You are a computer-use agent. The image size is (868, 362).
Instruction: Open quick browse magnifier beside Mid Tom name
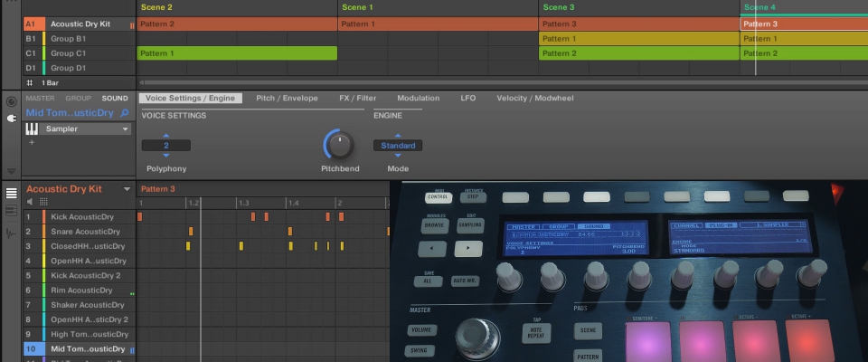tap(125, 113)
